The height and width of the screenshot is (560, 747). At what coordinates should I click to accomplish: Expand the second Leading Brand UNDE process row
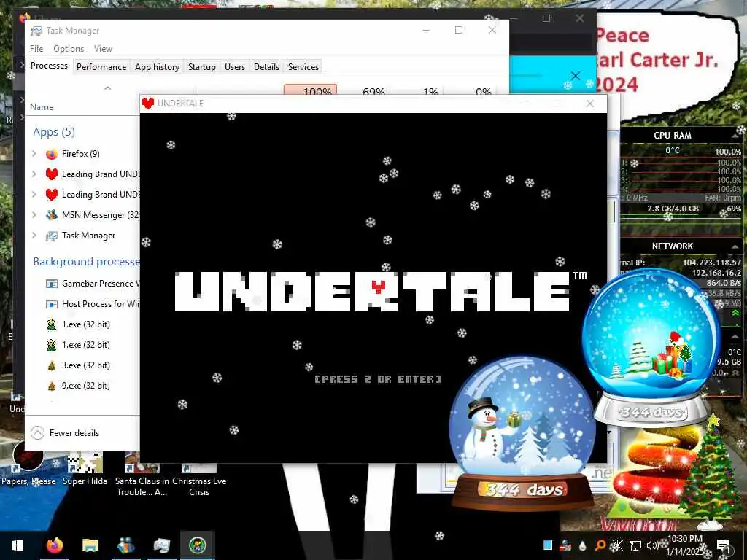tap(34, 195)
